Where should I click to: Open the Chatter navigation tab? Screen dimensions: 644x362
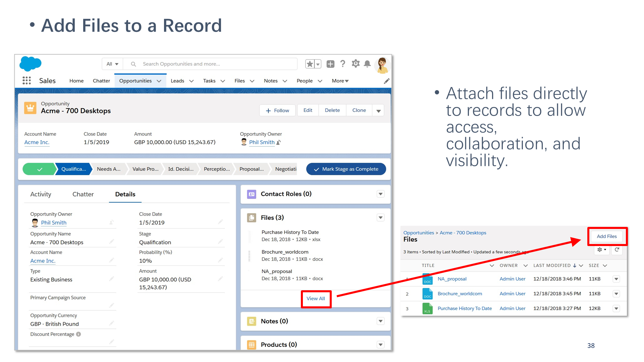point(101,81)
